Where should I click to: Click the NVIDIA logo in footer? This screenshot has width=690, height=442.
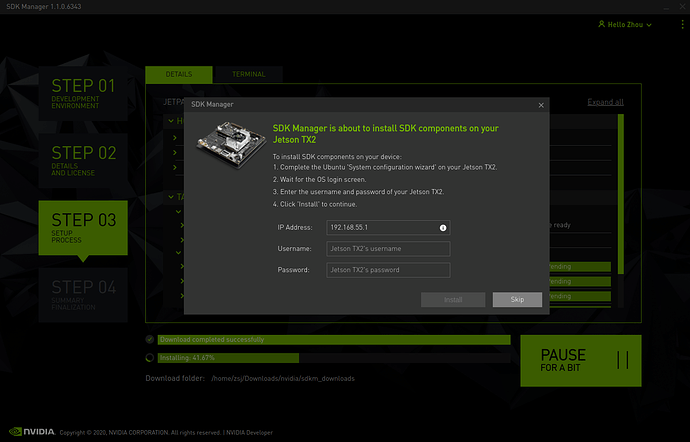32,431
